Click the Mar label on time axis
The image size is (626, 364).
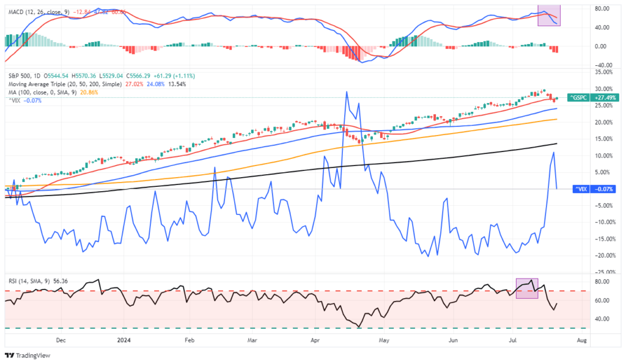pyautogui.click(x=252, y=340)
